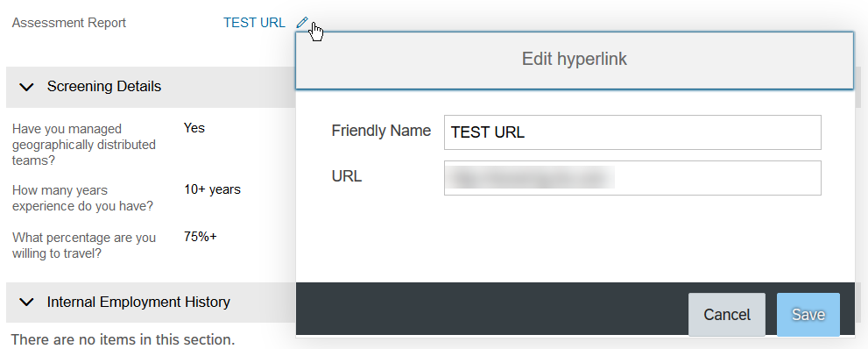The width and height of the screenshot is (868, 349).
Task: Focus the Friendly Name text field
Action: coord(632,132)
